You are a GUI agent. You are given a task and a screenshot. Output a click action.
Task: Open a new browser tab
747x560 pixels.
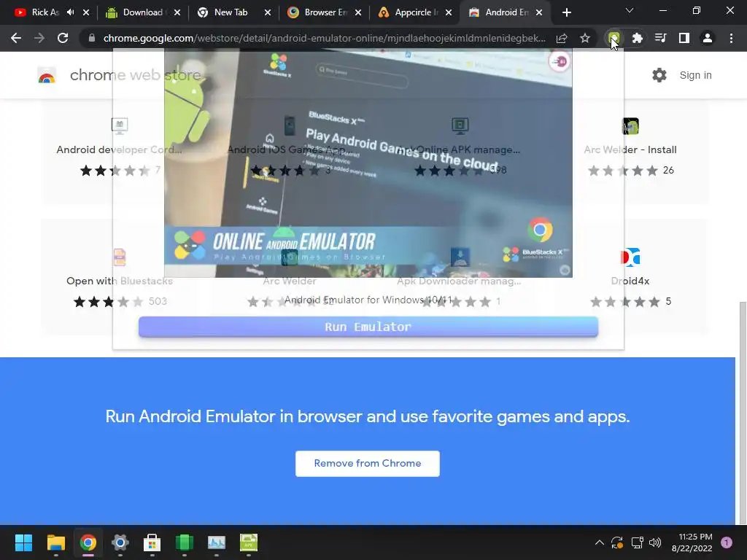pos(566,12)
